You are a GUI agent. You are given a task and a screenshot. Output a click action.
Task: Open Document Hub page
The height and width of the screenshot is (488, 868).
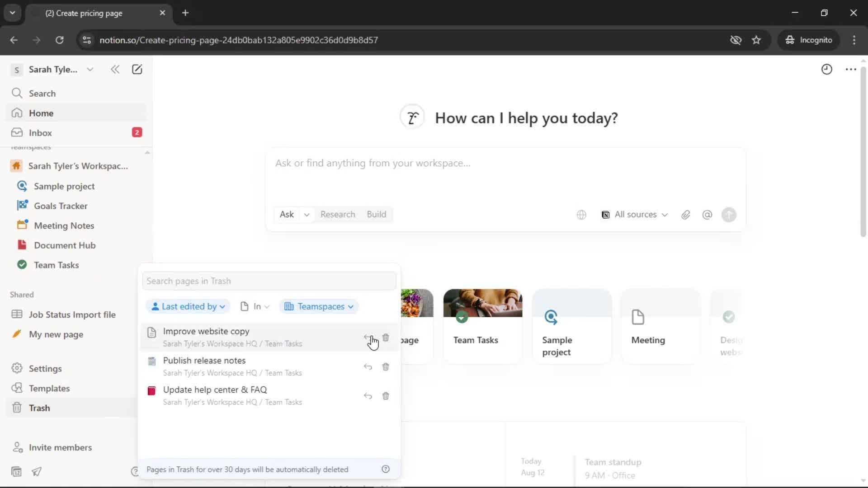tap(76, 245)
